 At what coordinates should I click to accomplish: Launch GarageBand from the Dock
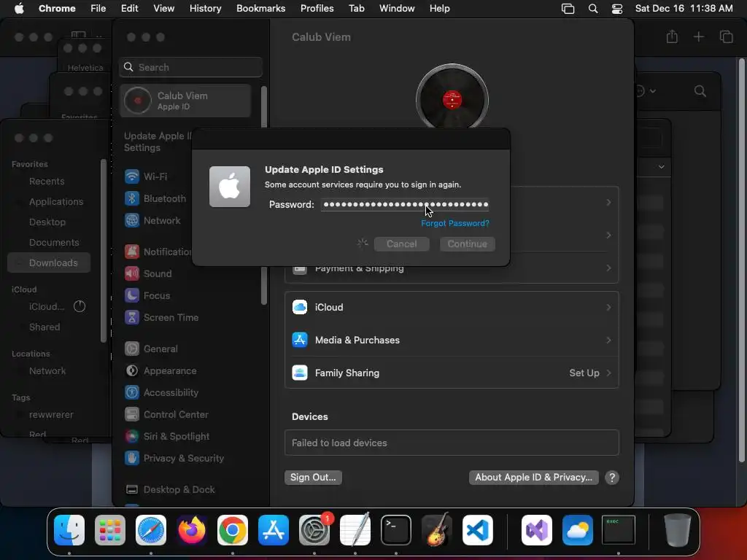coord(437,530)
